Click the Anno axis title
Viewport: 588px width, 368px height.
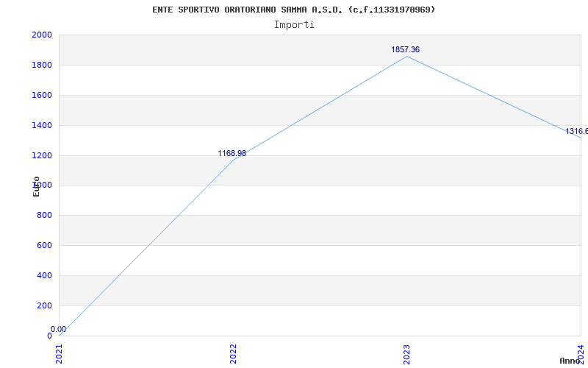point(570,361)
